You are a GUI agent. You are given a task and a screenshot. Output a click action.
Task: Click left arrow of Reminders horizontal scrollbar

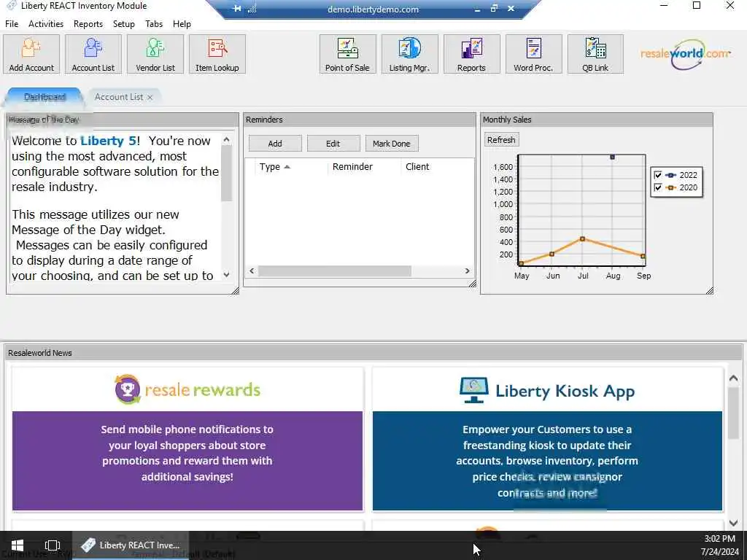click(x=252, y=271)
